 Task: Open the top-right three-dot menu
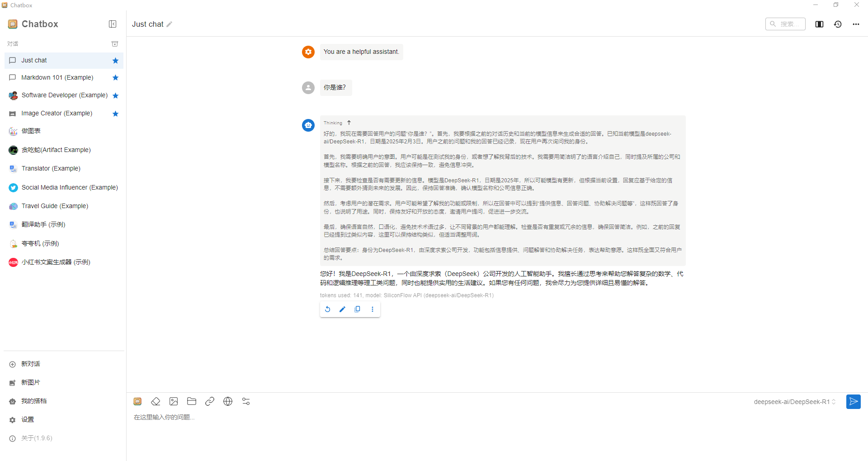(856, 24)
